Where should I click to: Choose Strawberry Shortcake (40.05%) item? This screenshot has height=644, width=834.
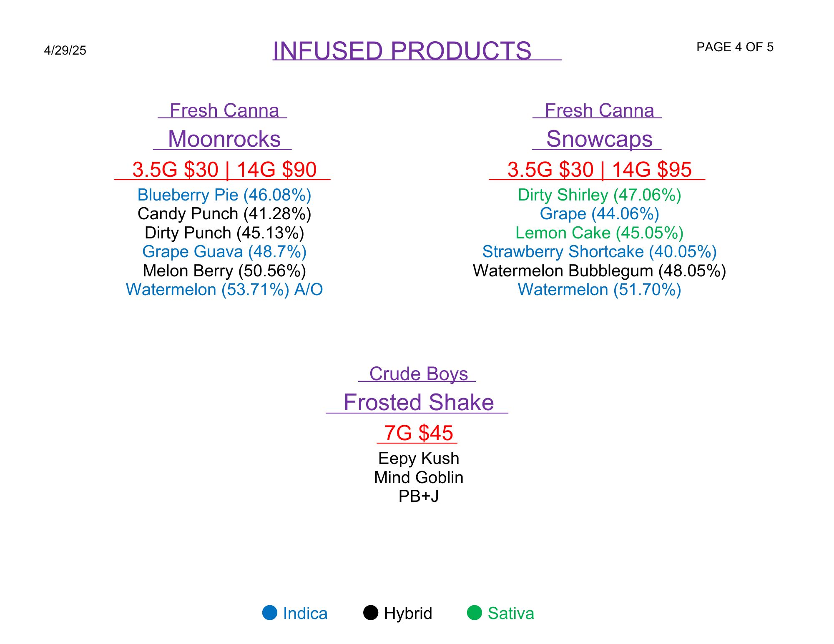click(x=599, y=252)
